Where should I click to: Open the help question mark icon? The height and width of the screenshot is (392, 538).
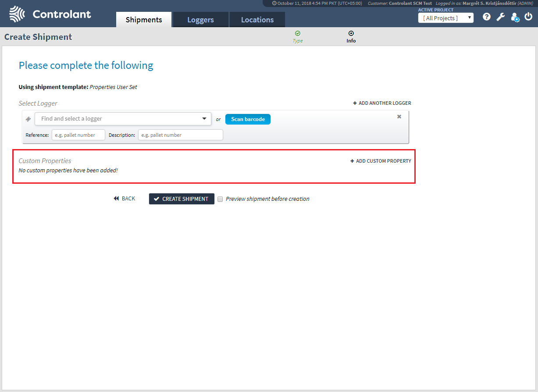coord(487,17)
